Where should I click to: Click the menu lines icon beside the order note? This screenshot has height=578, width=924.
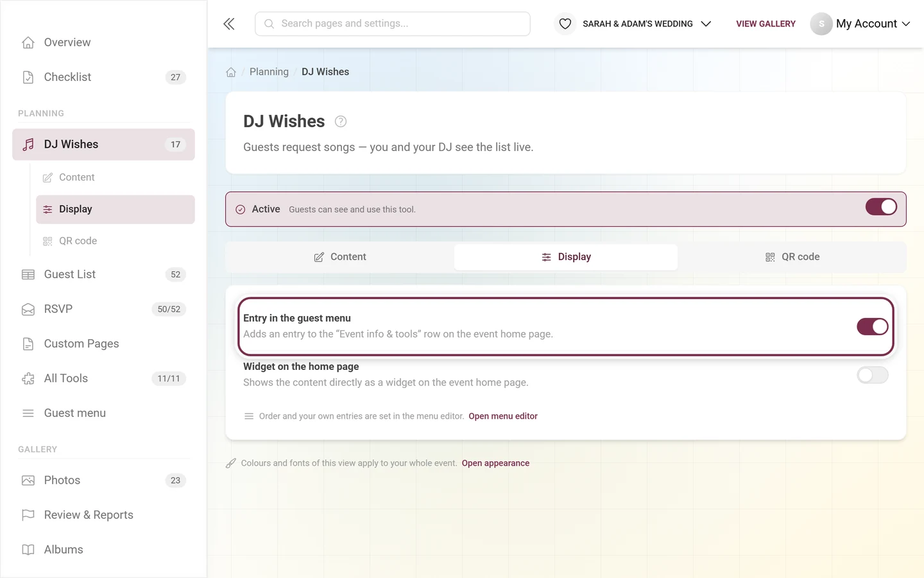pyautogui.click(x=249, y=416)
